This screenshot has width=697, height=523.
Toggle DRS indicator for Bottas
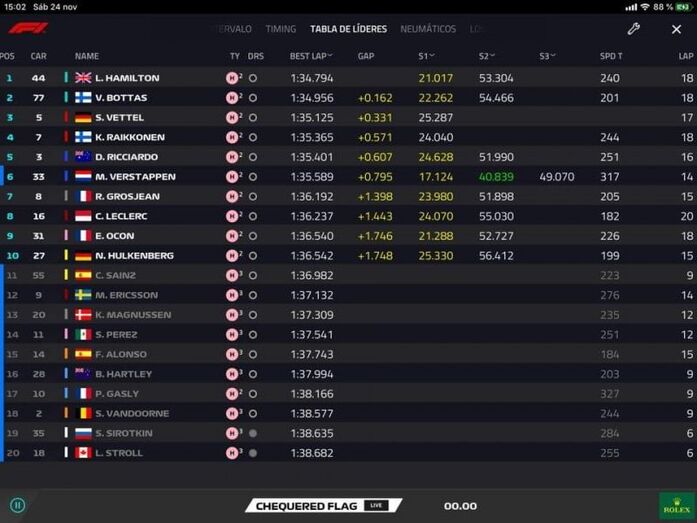(253, 98)
